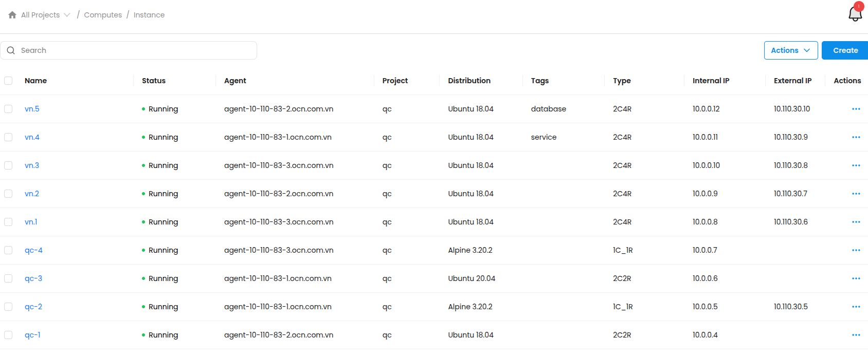Open the three-dot actions menu for vn.1
Viewport: 868px width, 356px height.
click(x=856, y=222)
